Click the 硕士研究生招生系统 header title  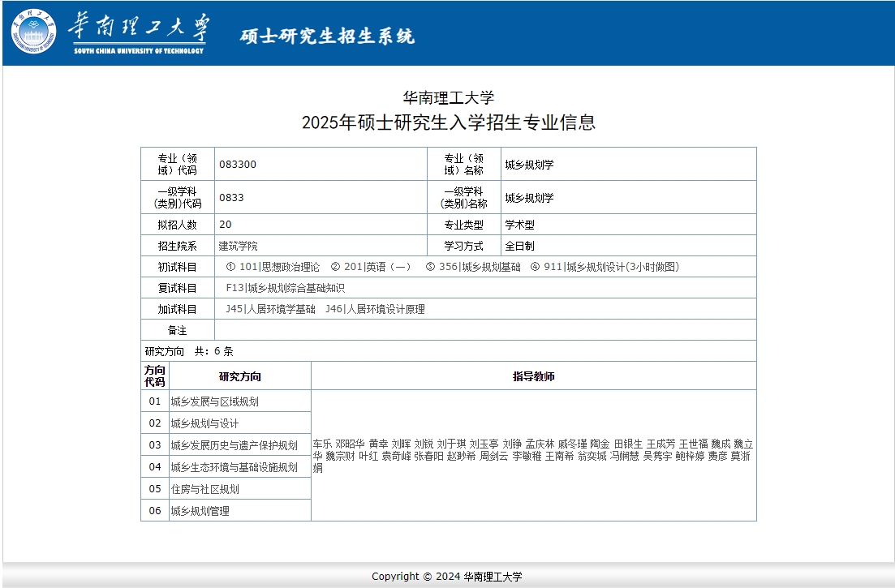point(327,36)
